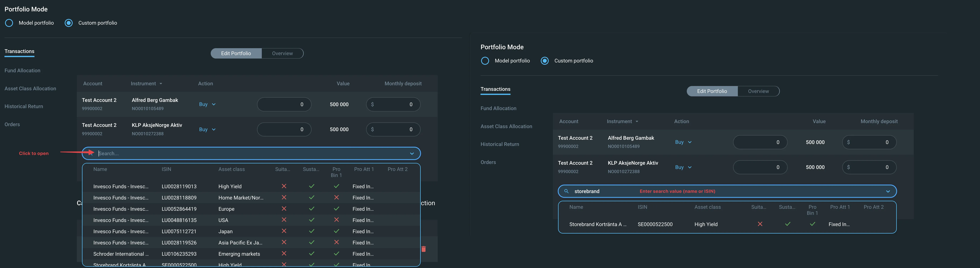The width and height of the screenshot is (980, 268).
Task: Click suitability cross in LU0028119013 row
Action: tap(284, 186)
